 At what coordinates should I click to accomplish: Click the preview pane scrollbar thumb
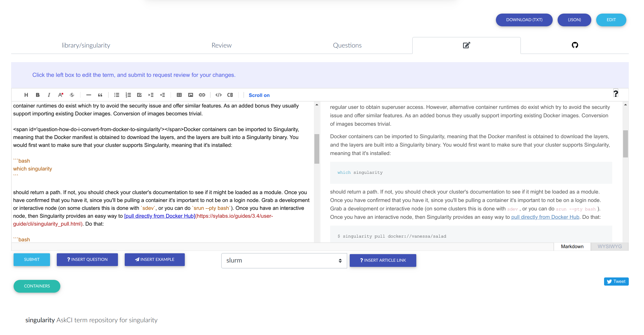click(x=626, y=144)
